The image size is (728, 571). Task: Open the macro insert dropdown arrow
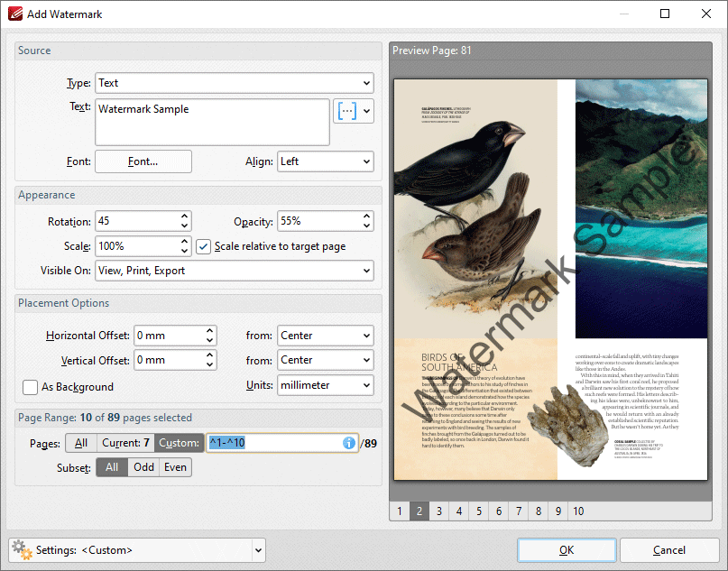[x=367, y=111]
